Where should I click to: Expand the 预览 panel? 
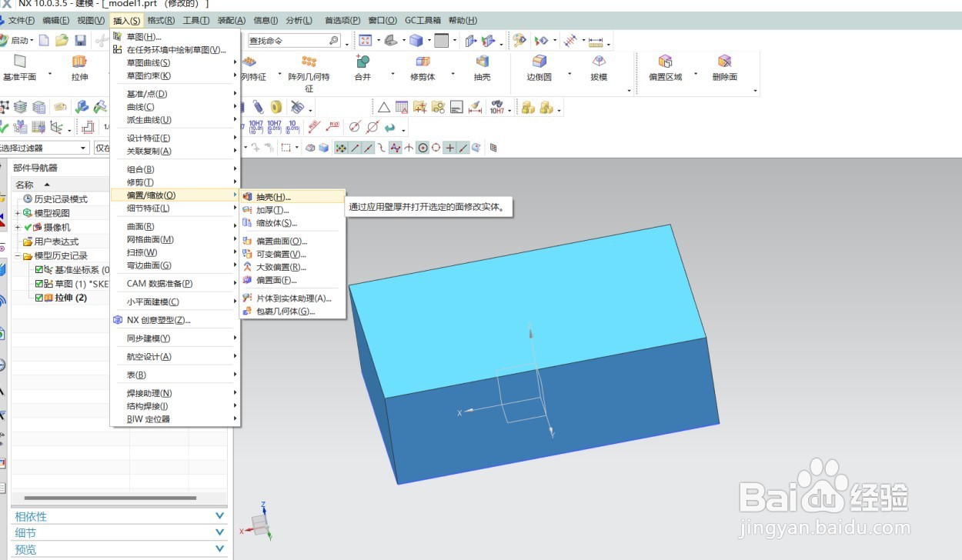pyautogui.click(x=220, y=549)
